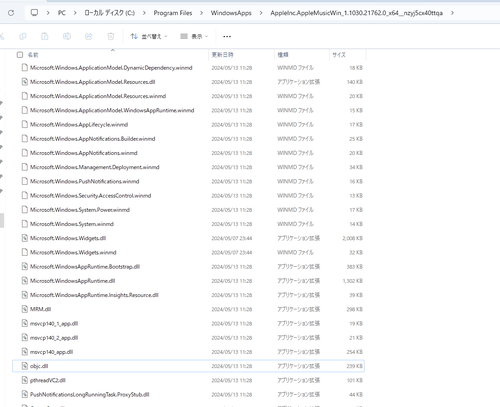
Task: Expand chevron after monitor icon in breadcrumb
Action: 48,13
